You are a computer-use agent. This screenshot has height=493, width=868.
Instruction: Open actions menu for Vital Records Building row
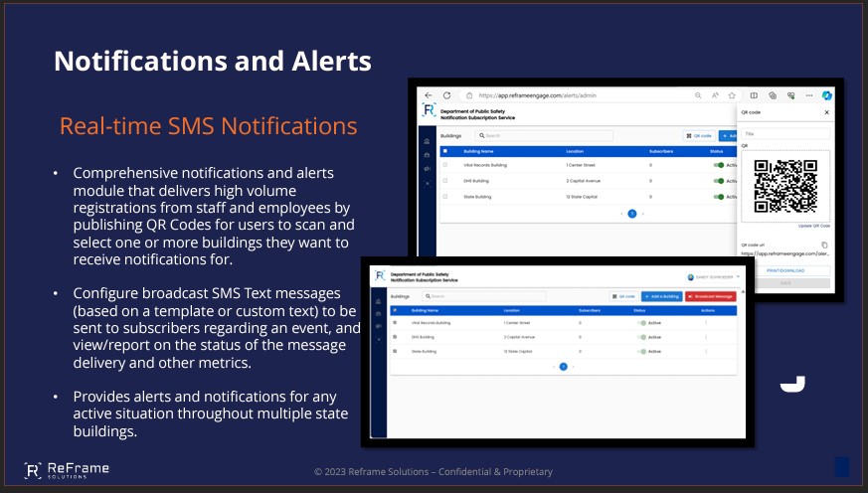tap(706, 323)
